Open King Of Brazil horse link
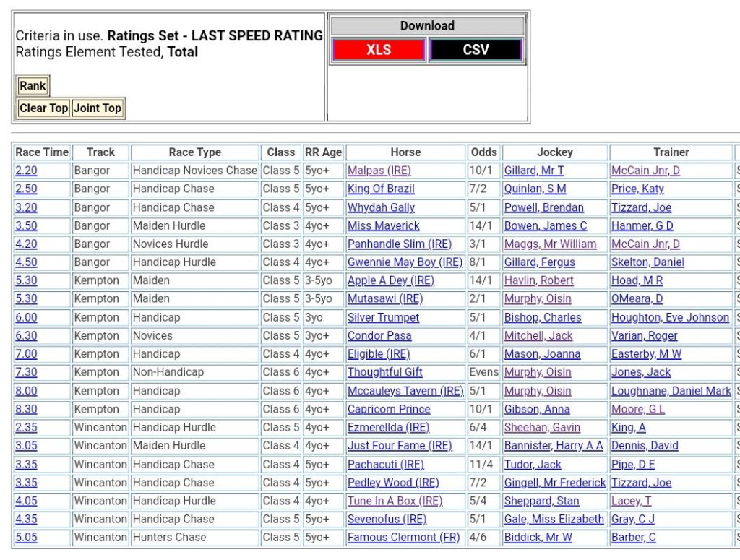 (381, 189)
